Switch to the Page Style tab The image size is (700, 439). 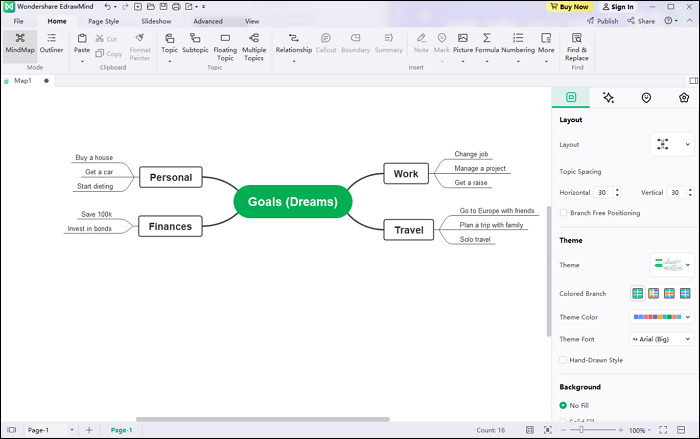pos(104,21)
